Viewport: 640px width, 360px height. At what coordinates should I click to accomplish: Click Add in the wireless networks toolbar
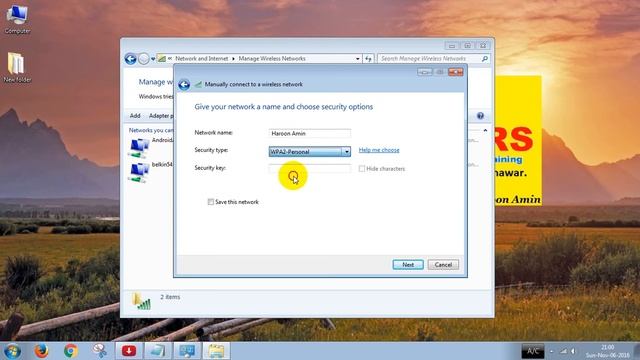coord(135,116)
